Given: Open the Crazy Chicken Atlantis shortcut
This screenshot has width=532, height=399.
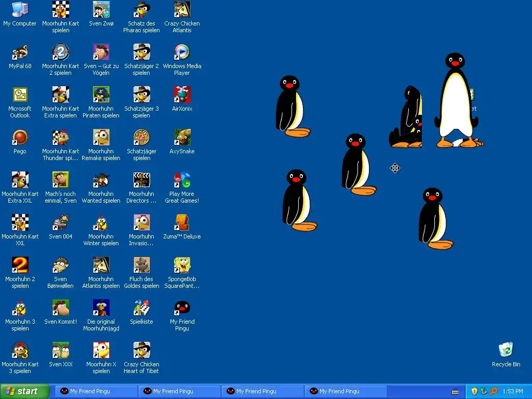Looking at the screenshot, I should (x=182, y=9).
